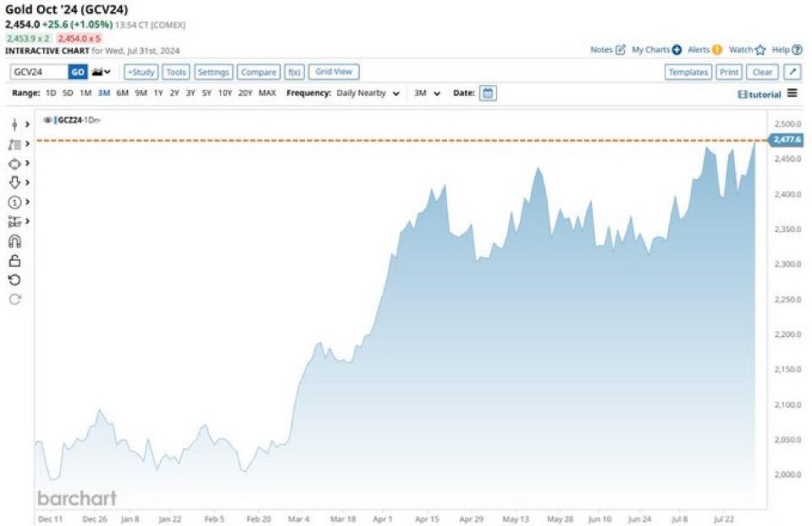Select the active 3M range

(x=104, y=93)
